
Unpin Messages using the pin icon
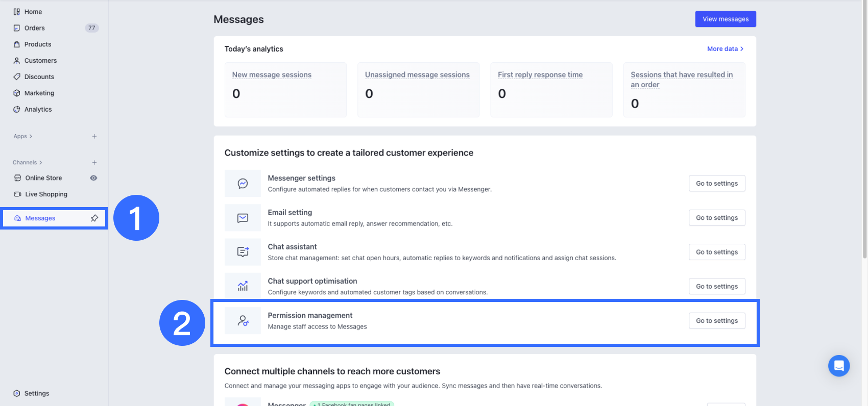(94, 218)
